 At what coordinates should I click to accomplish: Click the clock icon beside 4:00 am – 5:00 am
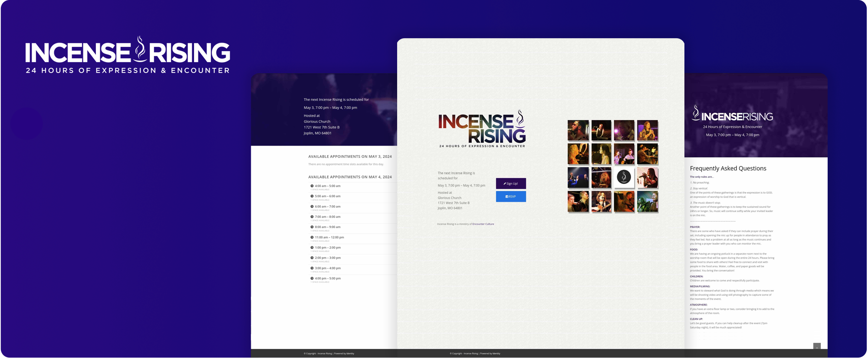coord(312,186)
